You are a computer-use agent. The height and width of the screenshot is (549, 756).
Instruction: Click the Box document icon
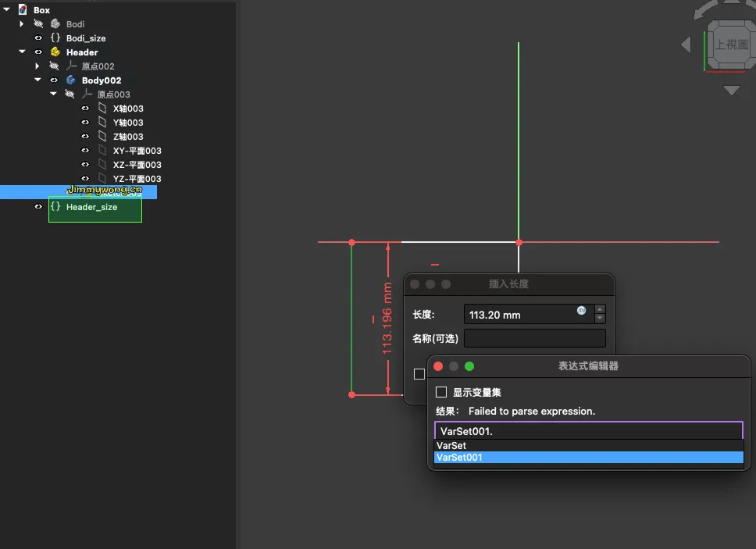pos(22,10)
